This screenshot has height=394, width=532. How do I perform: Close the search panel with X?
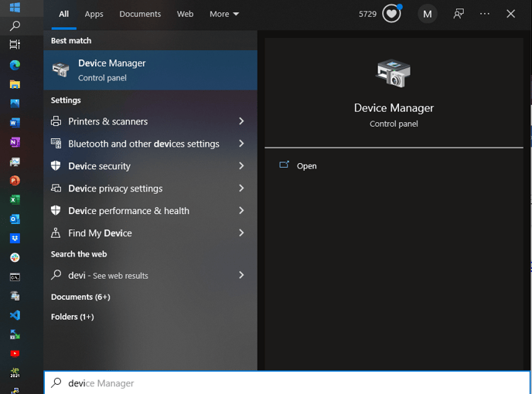tap(510, 14)
